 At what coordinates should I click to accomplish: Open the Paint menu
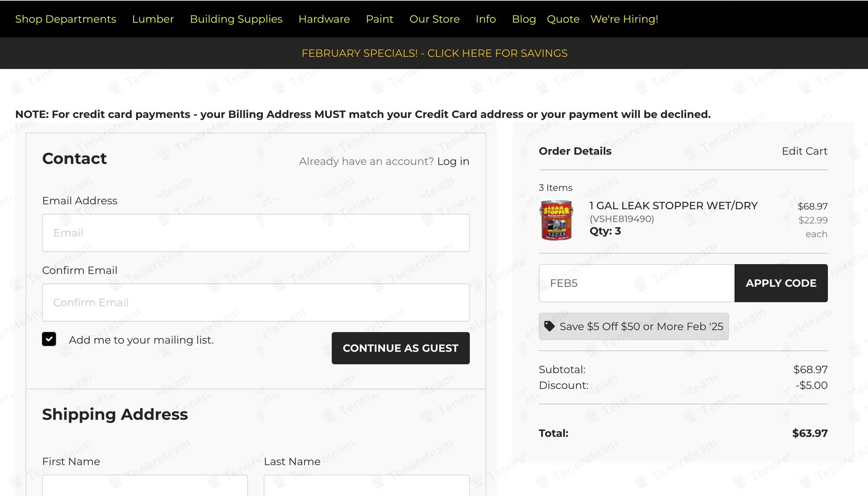click(x=379, y=19)
